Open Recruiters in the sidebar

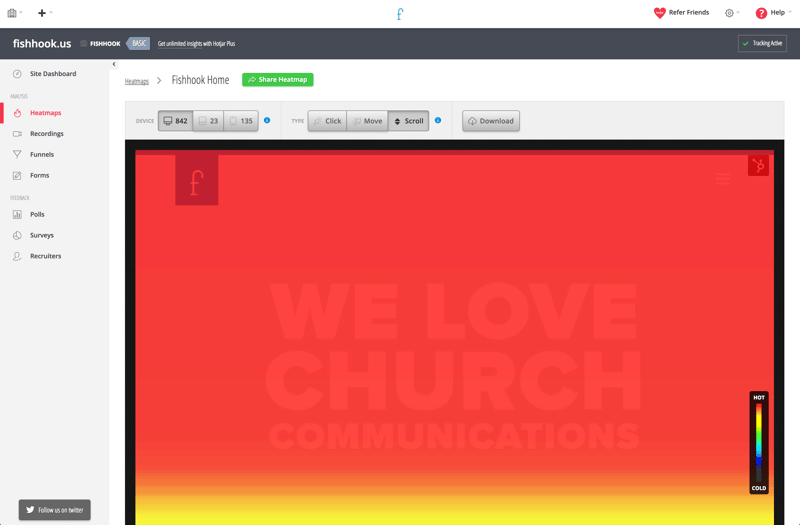click(x=45, y=256)
